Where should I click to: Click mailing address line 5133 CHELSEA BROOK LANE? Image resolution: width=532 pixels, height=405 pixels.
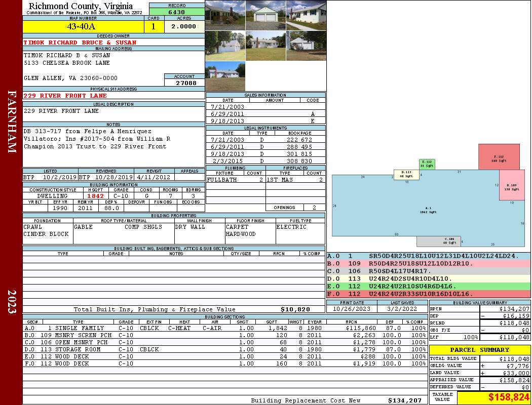coord(67,63)
